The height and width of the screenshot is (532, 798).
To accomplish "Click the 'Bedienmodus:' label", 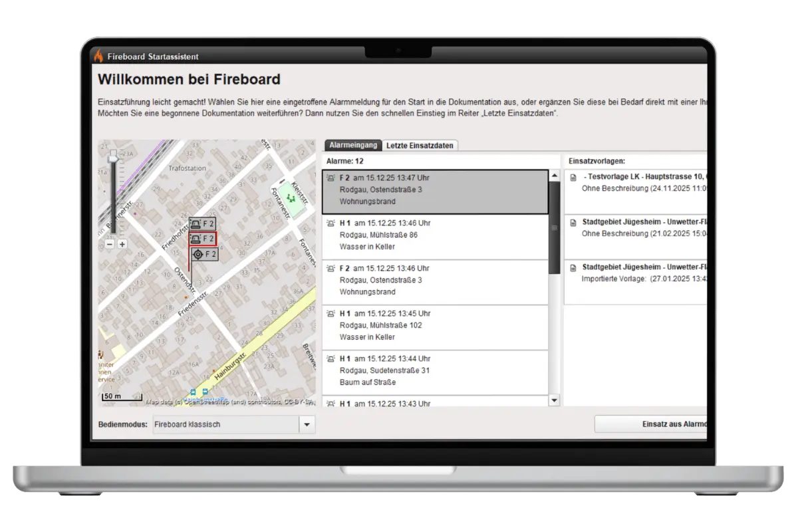I will [122, 424].
